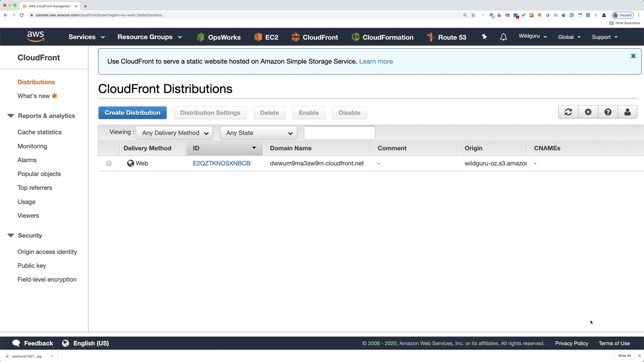
Task: Click the Delete button
Action: (x=269, y=113)
